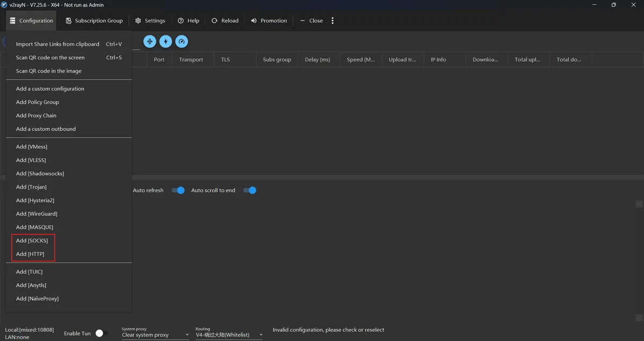Collapse the Configuration toolbar menu
The height and width of the screenshot is (341, 644).
(31, 20)
